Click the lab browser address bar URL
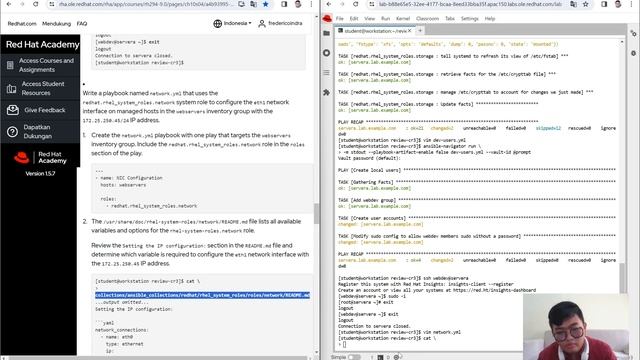The width and height of the screenshot is (640, 360). pyautogui.click(x=470, y=4)
